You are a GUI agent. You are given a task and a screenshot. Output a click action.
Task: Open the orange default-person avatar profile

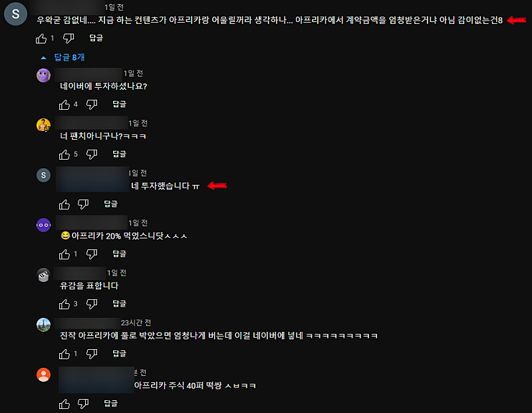tap(43, 374)
